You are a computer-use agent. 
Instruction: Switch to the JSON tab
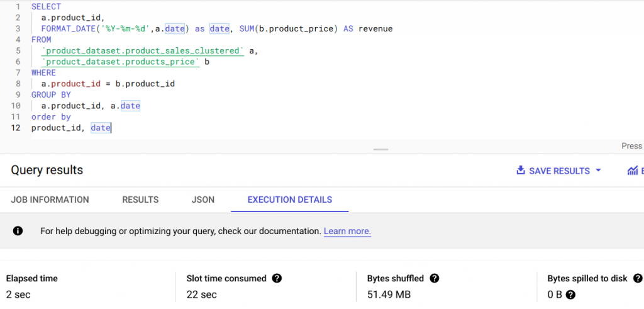(x=203, y=199)
